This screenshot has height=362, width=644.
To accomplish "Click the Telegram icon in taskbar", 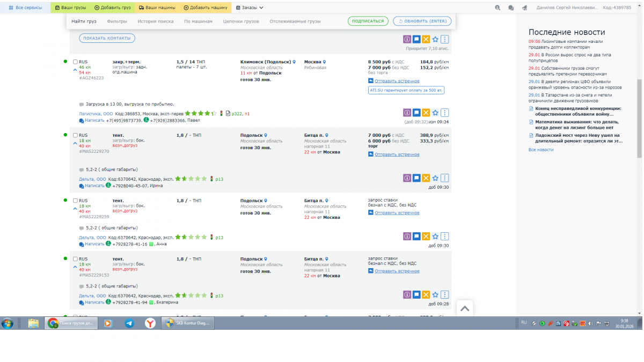I will pos(129,323).
